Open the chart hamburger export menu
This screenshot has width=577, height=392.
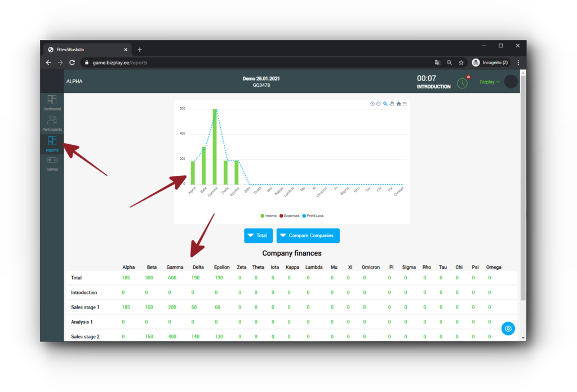click(x=405, y=104)
